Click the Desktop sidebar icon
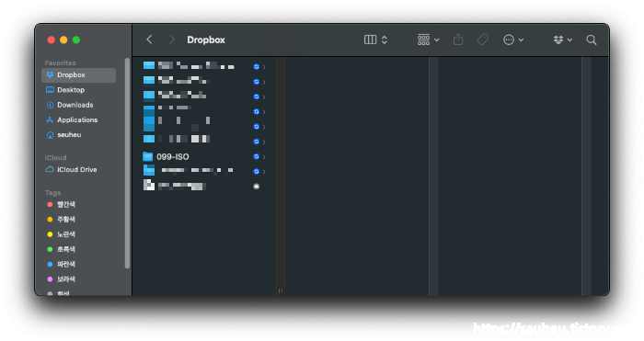 pyautogui.click(x=50, y=90)
